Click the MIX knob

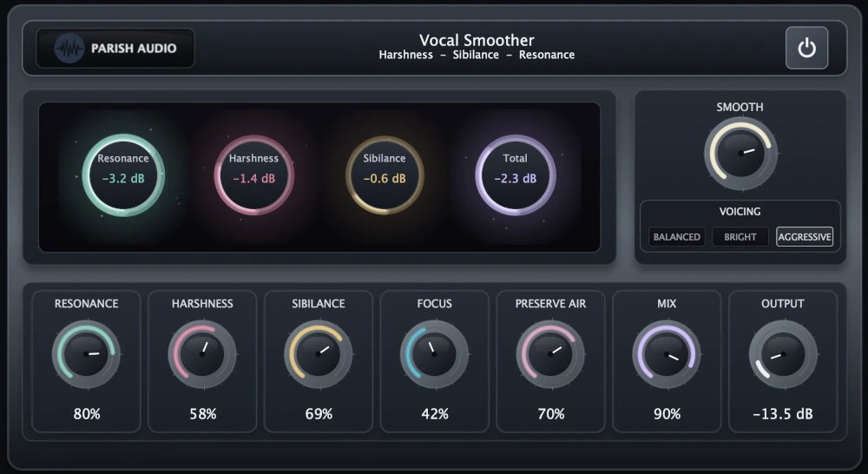coord(667,354)
